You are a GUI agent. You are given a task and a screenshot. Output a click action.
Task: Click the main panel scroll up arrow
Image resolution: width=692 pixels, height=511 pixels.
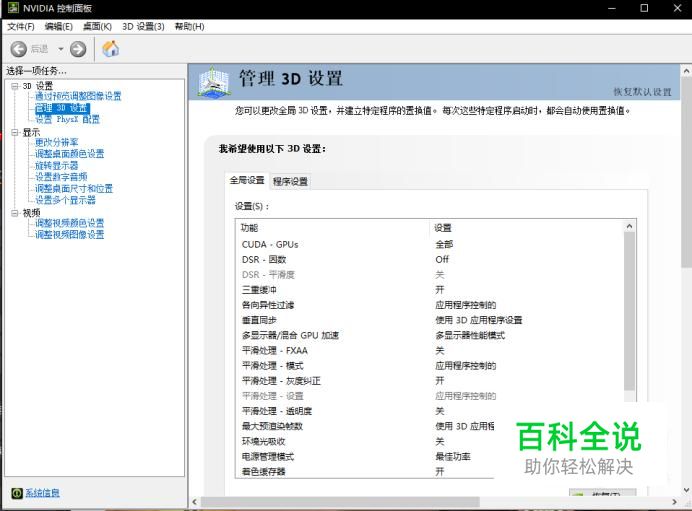pos(686,71)
